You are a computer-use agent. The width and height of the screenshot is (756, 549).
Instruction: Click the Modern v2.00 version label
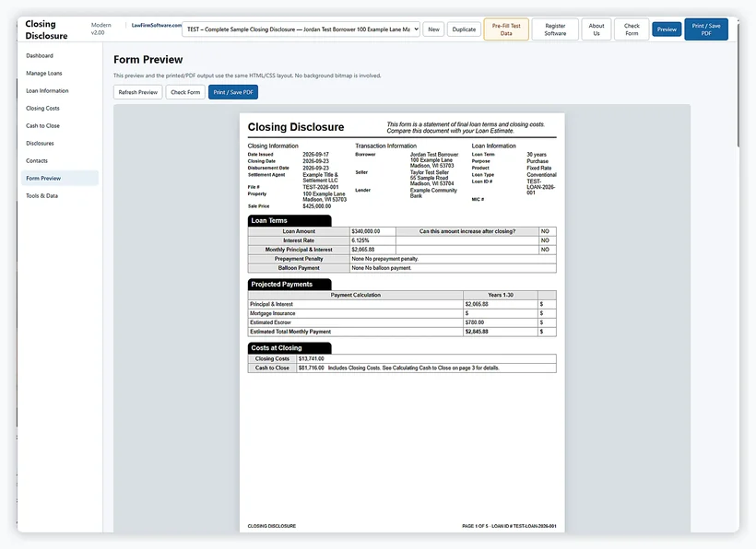point(100,29)
